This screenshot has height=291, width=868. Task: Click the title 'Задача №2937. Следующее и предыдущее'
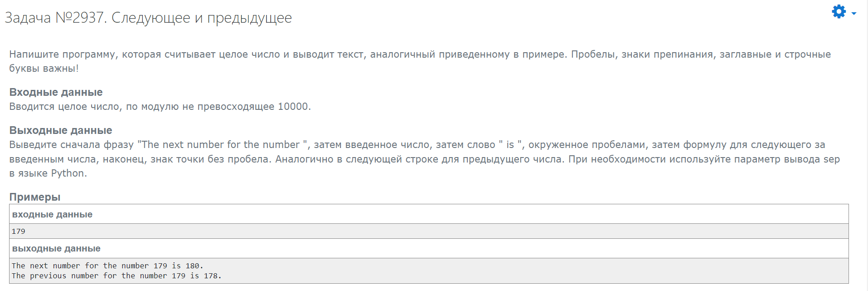coord(148,18)
